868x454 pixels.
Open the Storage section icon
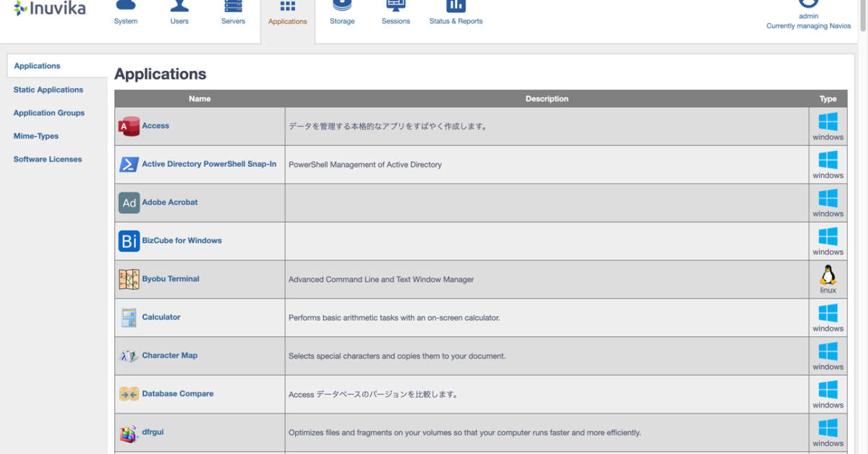(342, 7)
